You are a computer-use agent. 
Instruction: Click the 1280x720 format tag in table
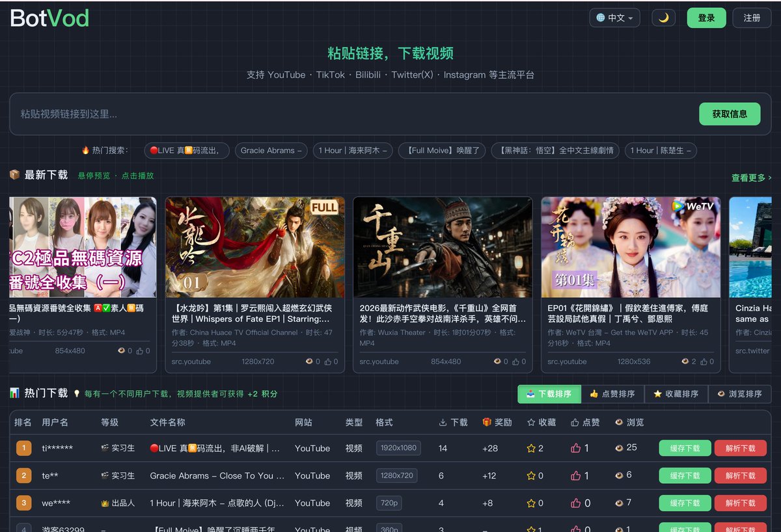tap(396, 475)
